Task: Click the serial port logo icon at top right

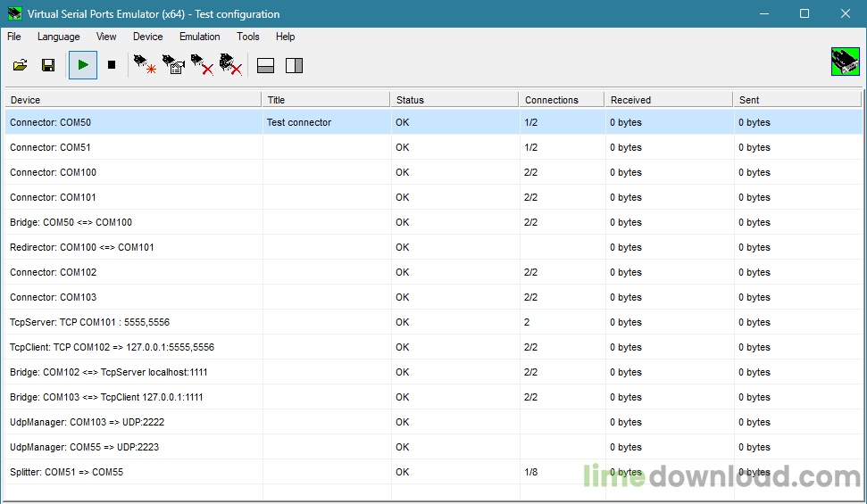Action: click(x=845, y=62)
